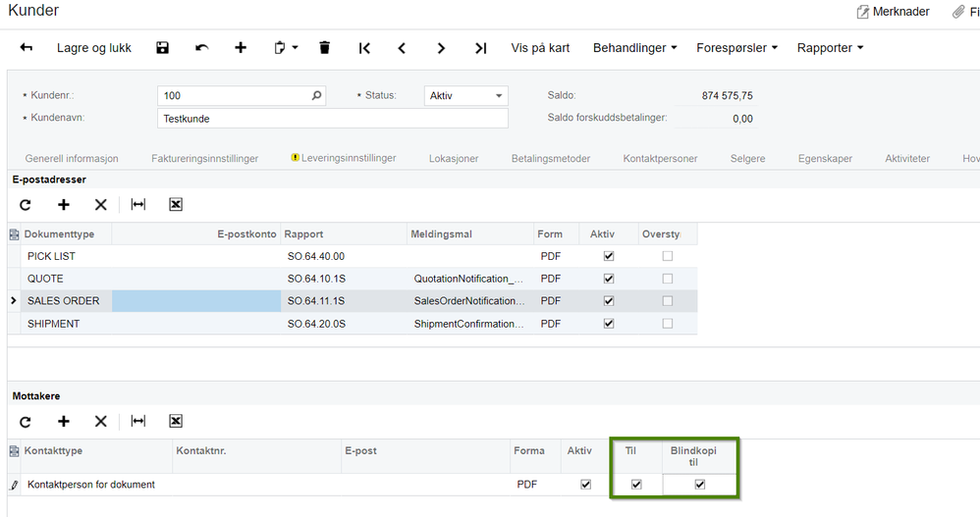Click the Lagre og lukk button
980x517 pixels.
[x=93, y=48]
